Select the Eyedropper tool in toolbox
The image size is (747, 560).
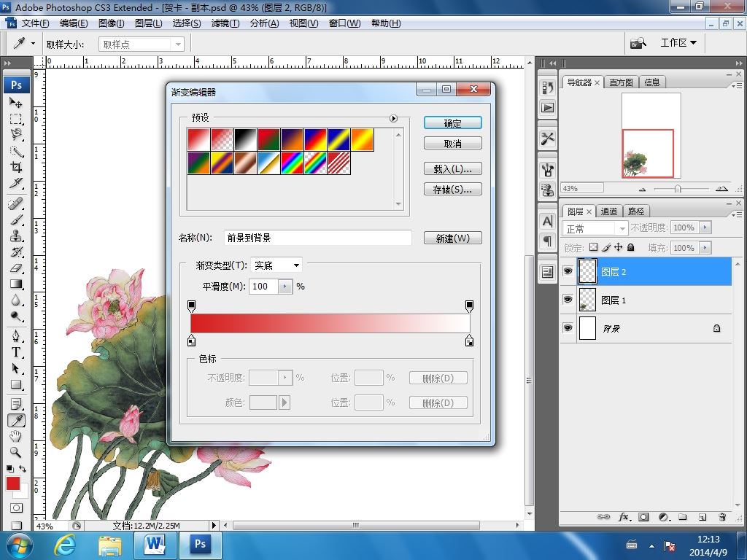point(16,421)
